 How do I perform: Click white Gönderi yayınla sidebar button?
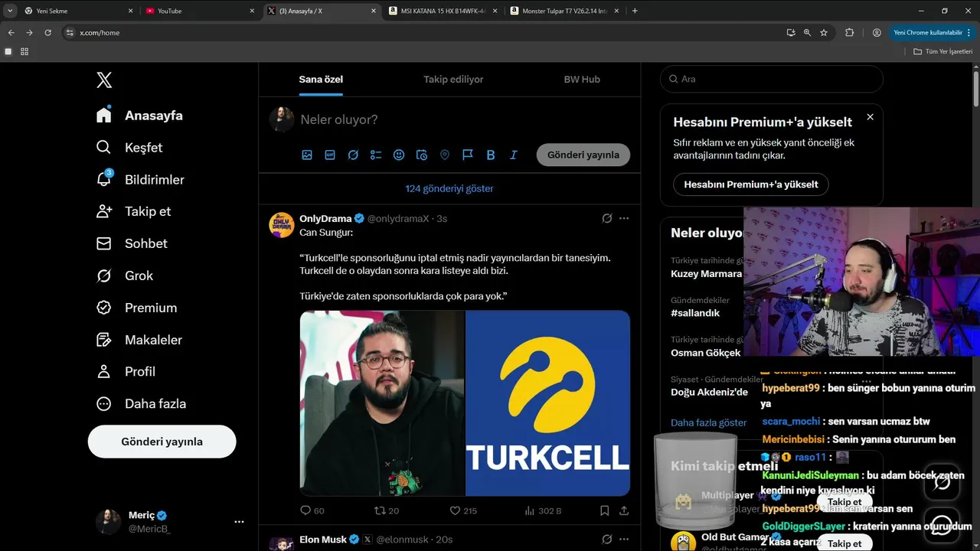162,442
